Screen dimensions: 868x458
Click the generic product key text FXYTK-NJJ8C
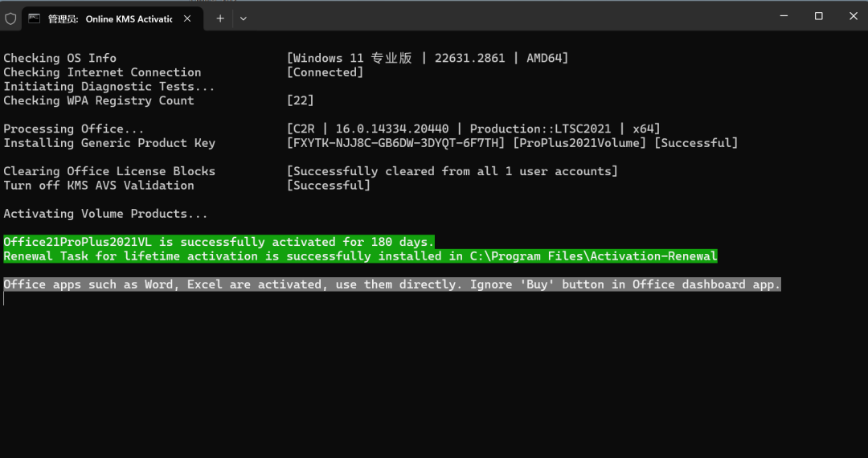[x=396, y=143]
